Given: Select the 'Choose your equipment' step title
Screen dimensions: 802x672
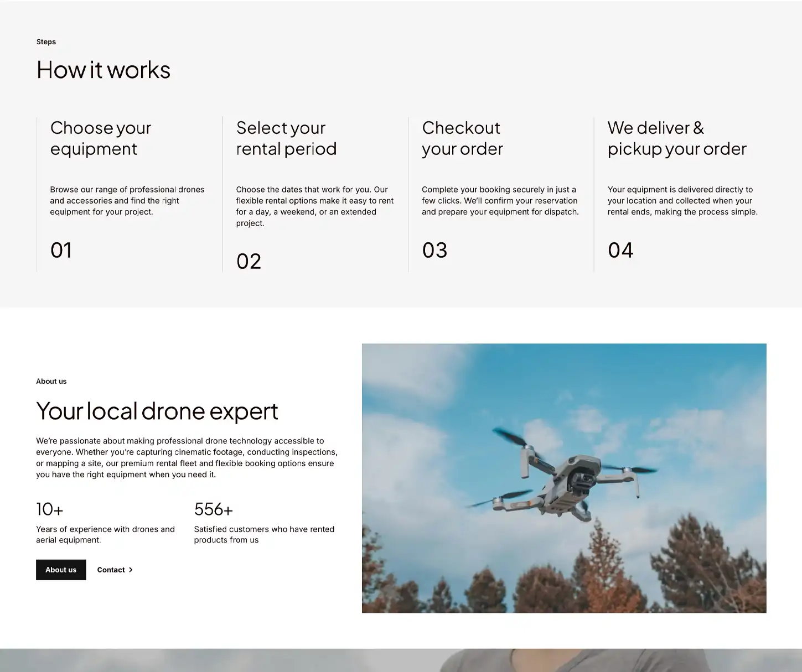Looking at the screenshot, I should [x=101, y=138].
